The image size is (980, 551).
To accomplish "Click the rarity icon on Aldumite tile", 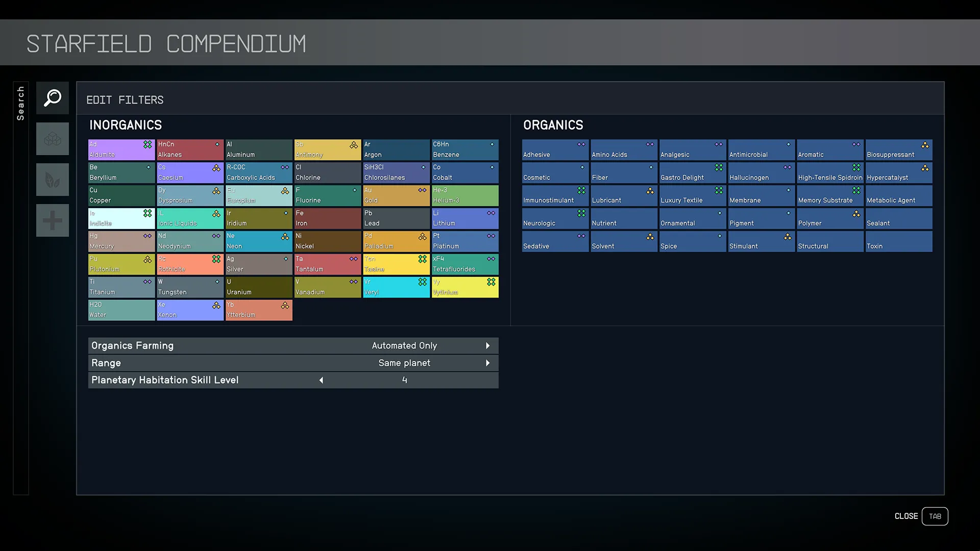I will 148,145.
